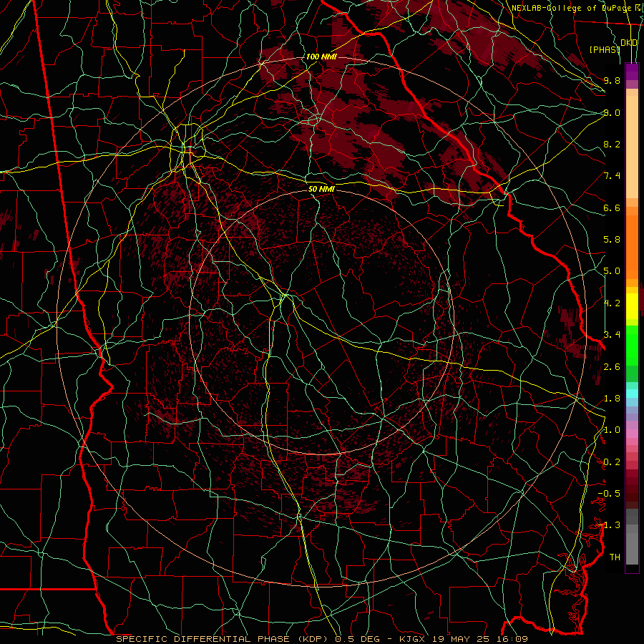
Task: Click the 3.4 value on the scale
Action: (x=612, y=335)
